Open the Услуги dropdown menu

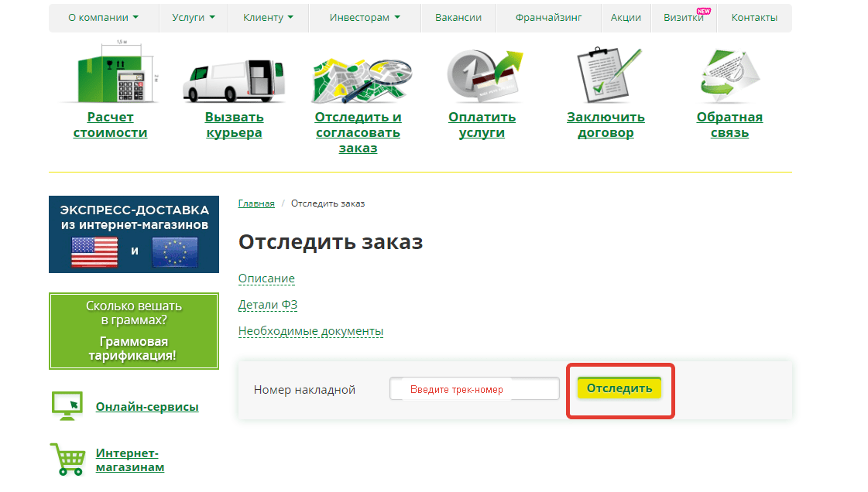[x=193, y=18]
